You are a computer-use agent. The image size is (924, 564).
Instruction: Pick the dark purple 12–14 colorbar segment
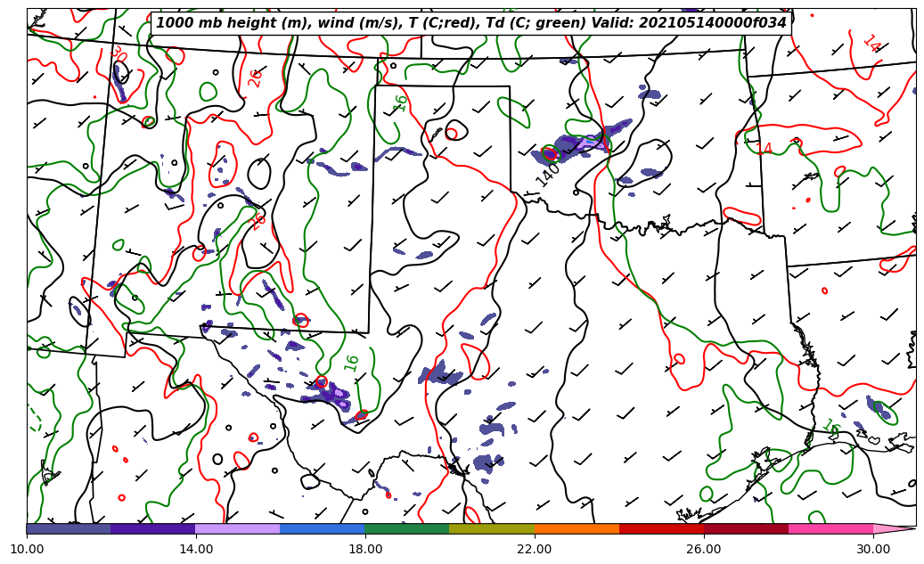[153, 528]
